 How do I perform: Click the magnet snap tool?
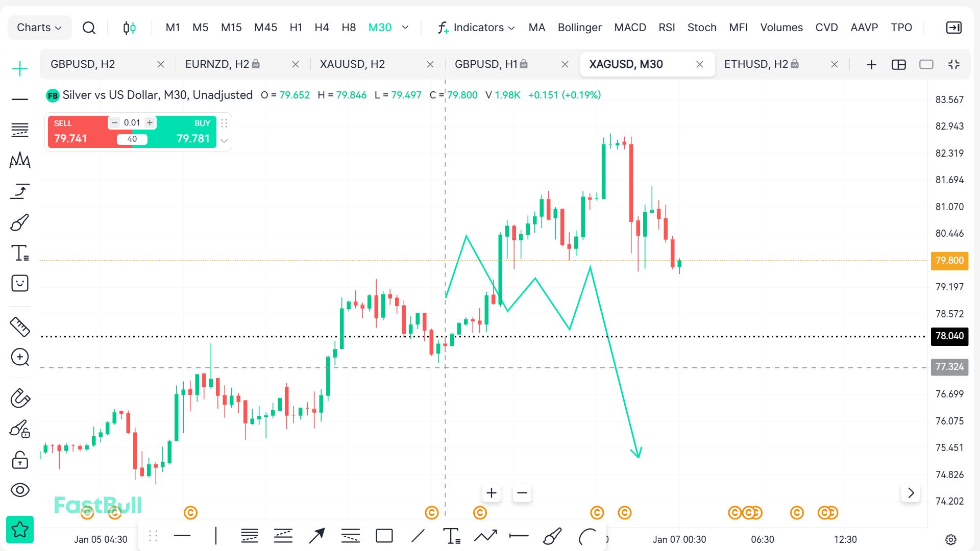pyautogui.click(x=20, y=398)
